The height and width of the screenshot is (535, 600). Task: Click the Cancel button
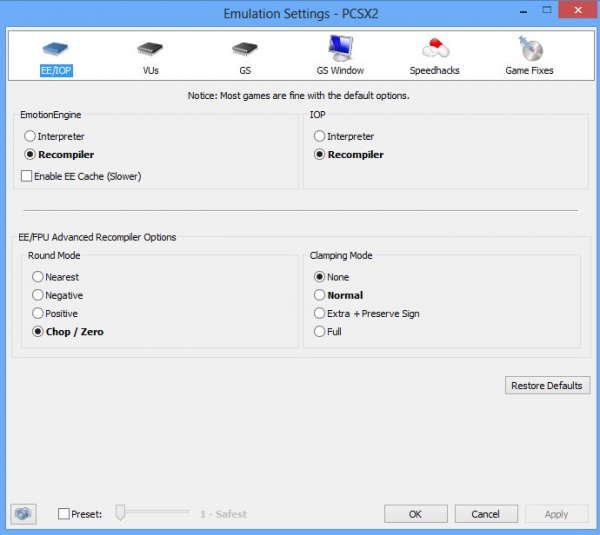(x=486, y=514)
